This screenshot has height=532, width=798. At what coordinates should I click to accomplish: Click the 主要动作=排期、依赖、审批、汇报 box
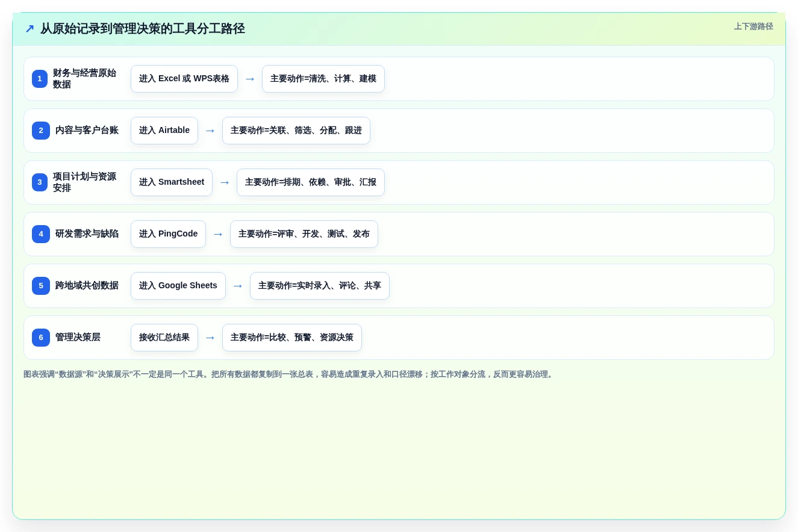(311, 182)
